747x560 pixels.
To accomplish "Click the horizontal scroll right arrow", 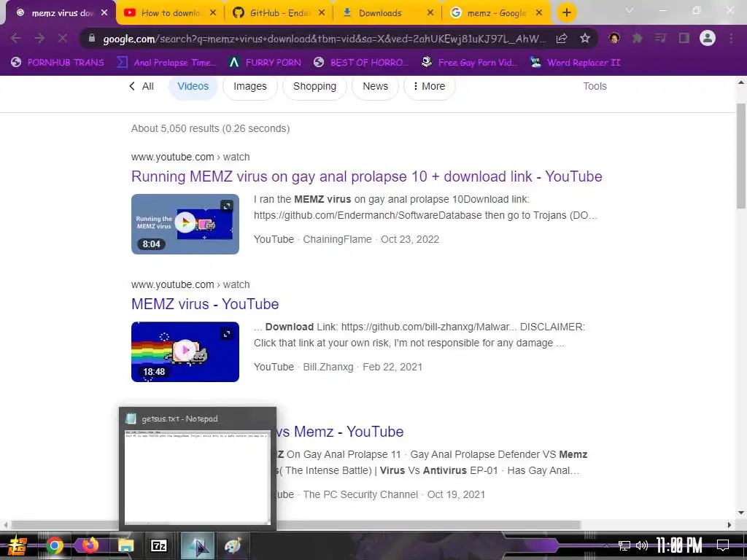I will (x=729, y=525).
